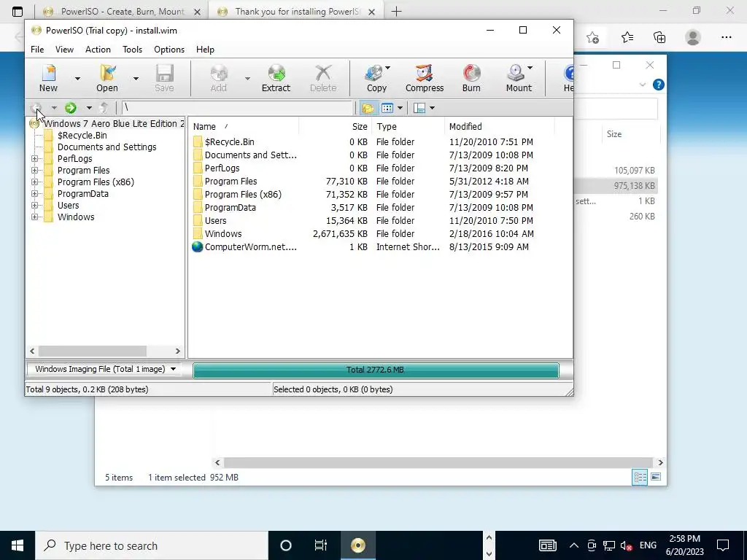747x560 pixels.
Task: Open the dropdown arrow next to New
Action: click(x=77, y=79)
